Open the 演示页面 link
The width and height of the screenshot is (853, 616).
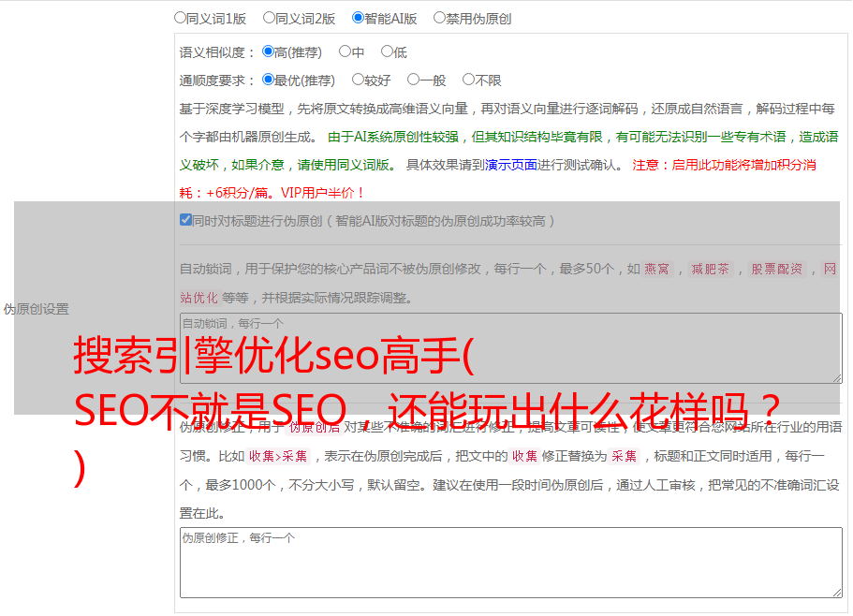coord(511,165)
